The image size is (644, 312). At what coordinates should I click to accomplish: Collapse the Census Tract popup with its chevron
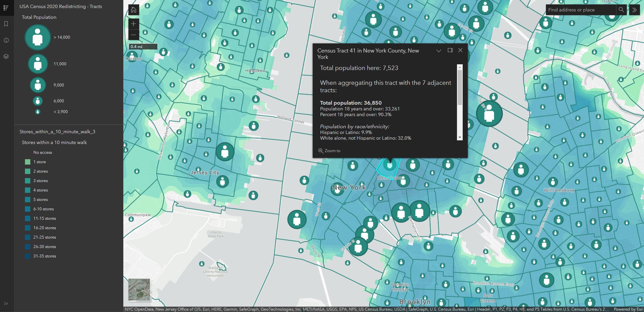[x=438, y=50]
